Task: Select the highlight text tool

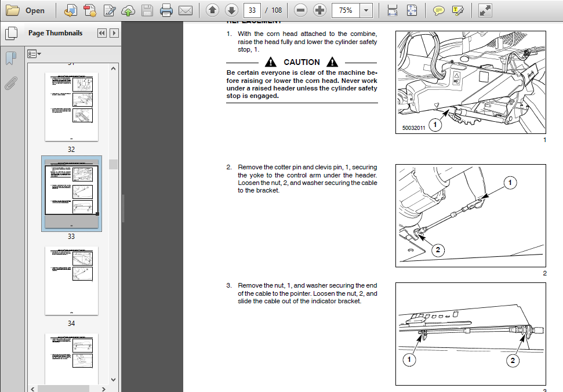Action: pyautogui.click(x=458, y=10)
